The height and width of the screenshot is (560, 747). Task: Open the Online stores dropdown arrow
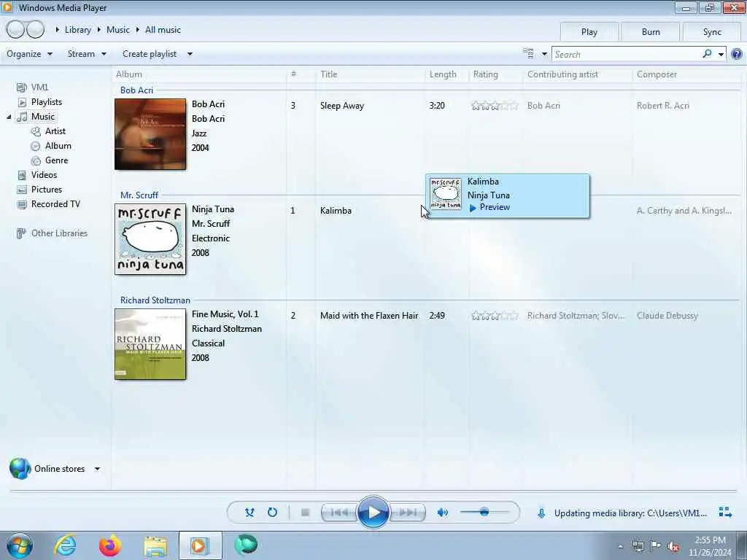(x=97, y=469)
